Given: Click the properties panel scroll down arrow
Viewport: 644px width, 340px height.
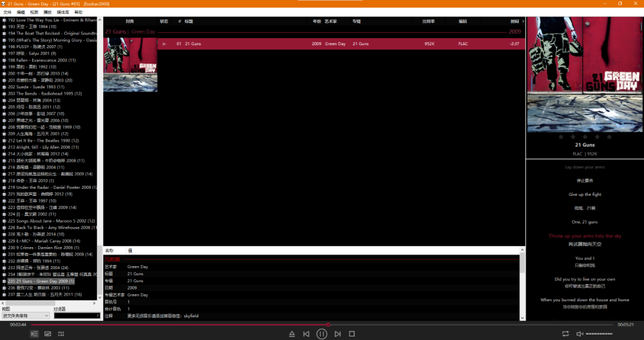Looking at the screenshot, I should click(522, 318).
